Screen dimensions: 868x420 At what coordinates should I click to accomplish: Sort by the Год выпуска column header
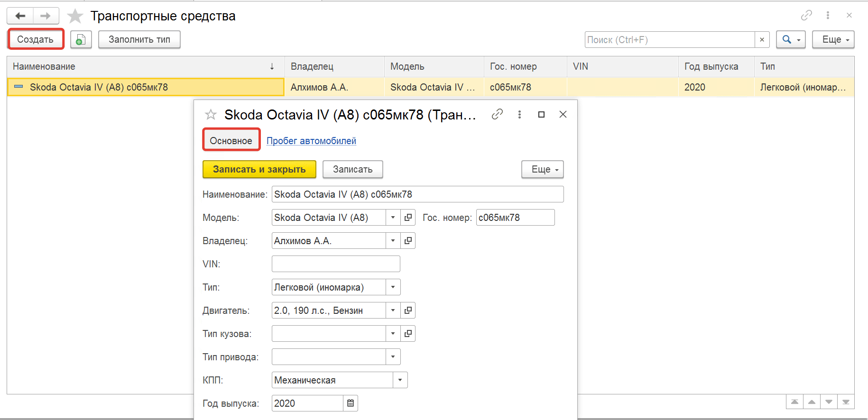point(716,67)
